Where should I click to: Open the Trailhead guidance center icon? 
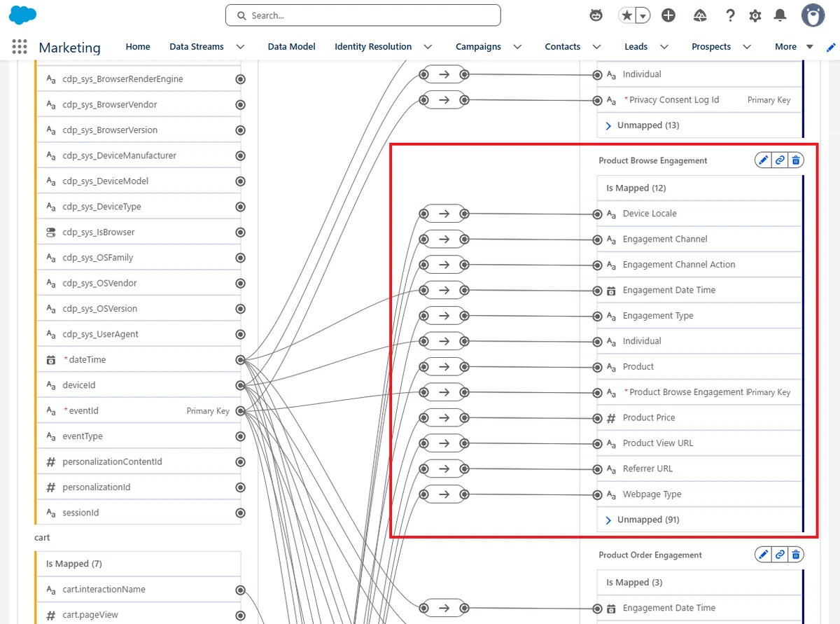701,15
